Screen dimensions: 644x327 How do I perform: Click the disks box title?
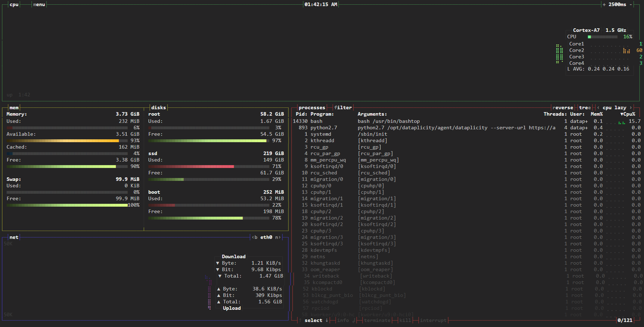158,108
